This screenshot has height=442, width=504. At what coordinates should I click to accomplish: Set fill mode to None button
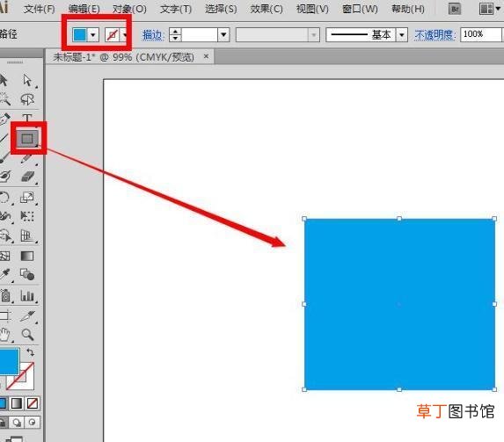(x=33, y=403)
